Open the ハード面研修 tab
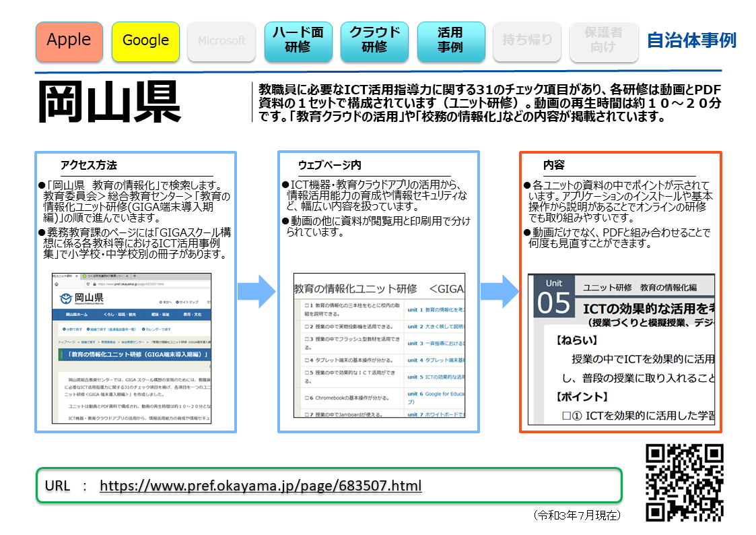The width and height of the screenshot is (756, 535). [x=298, y=41]
